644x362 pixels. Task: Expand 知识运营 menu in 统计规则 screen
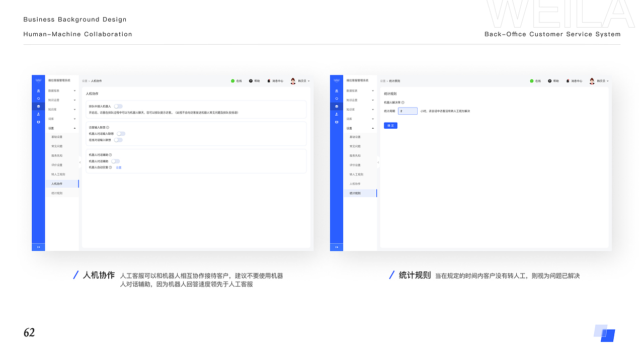(x=373, y=100)
